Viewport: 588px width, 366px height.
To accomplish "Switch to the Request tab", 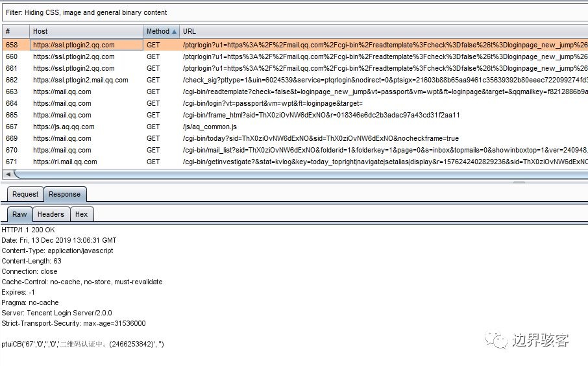I will tap(25, 194).
